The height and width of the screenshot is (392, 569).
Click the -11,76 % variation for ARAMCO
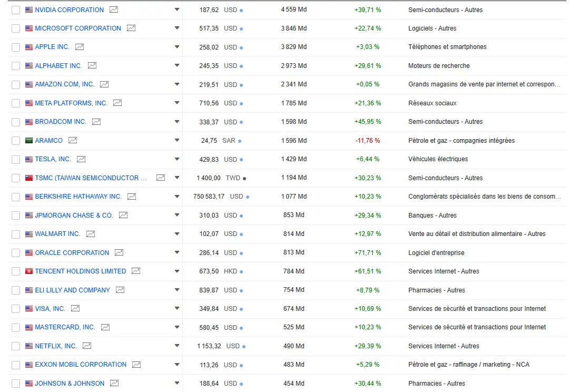tap(368, 141)
